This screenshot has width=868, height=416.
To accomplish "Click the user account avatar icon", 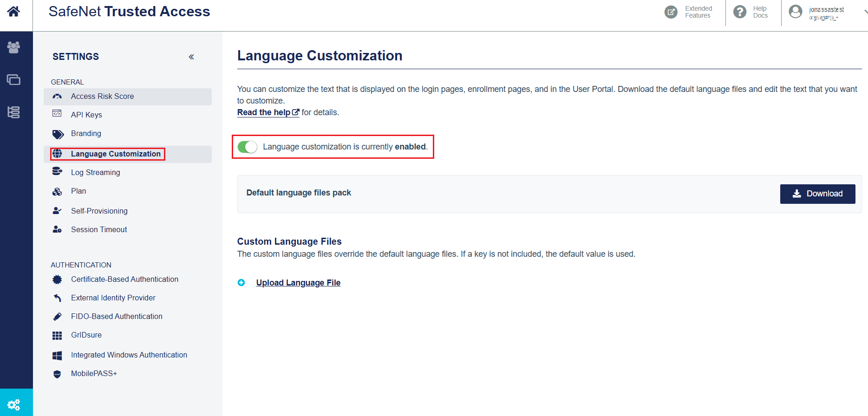I will tap(796, 11).
